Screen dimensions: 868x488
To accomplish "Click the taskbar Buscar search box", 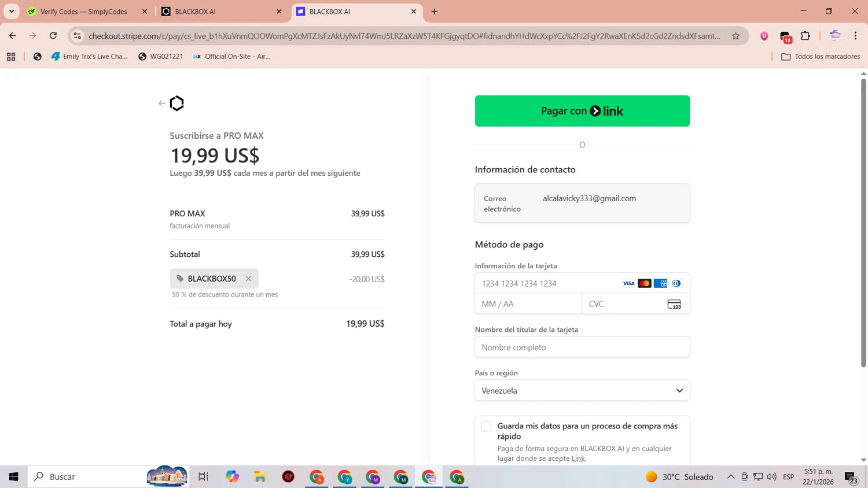I will (x=108, y=477).
